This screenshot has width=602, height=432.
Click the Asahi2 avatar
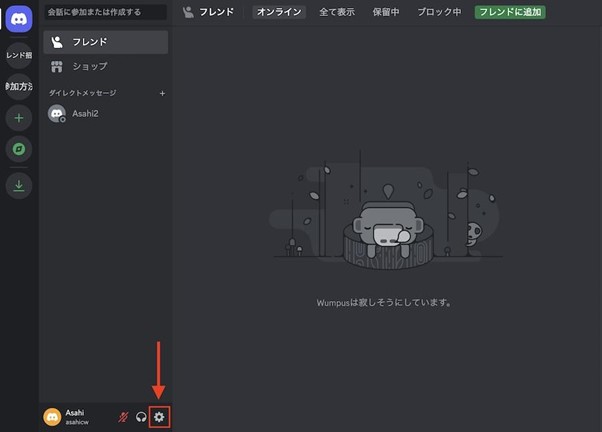click(57, 114)
